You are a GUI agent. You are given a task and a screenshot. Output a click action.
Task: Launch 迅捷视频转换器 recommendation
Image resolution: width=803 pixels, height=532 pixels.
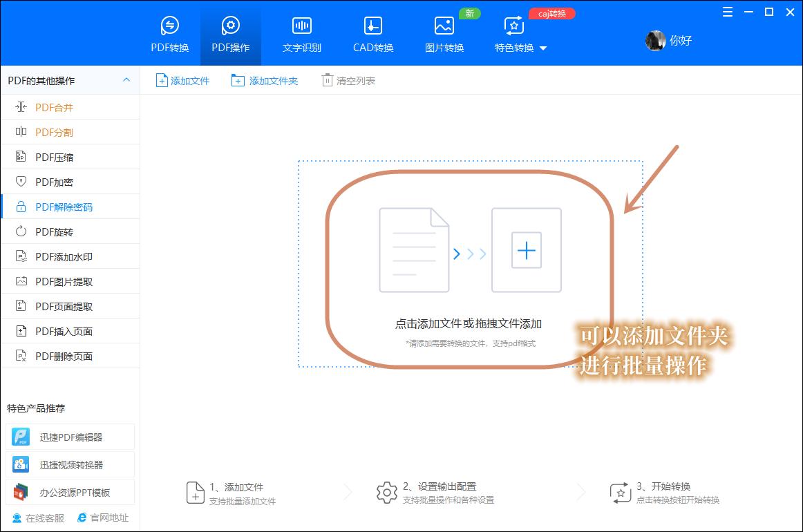click(69, 464)
